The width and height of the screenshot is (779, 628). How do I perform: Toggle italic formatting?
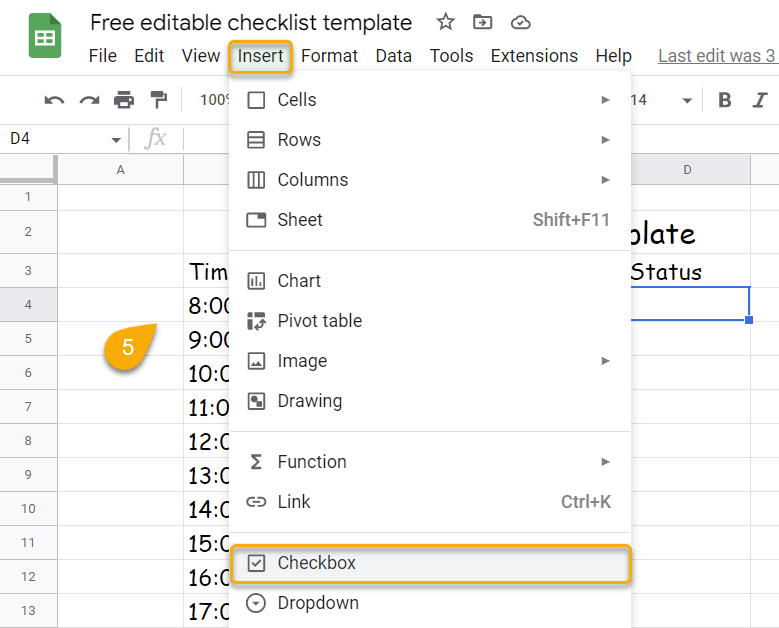(x=760, y=100)
